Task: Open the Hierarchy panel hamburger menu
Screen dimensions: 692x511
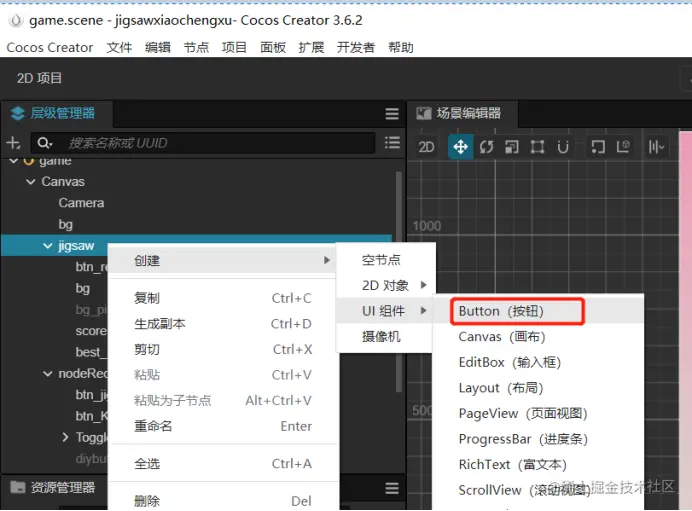Action: (x=392, y=114)
